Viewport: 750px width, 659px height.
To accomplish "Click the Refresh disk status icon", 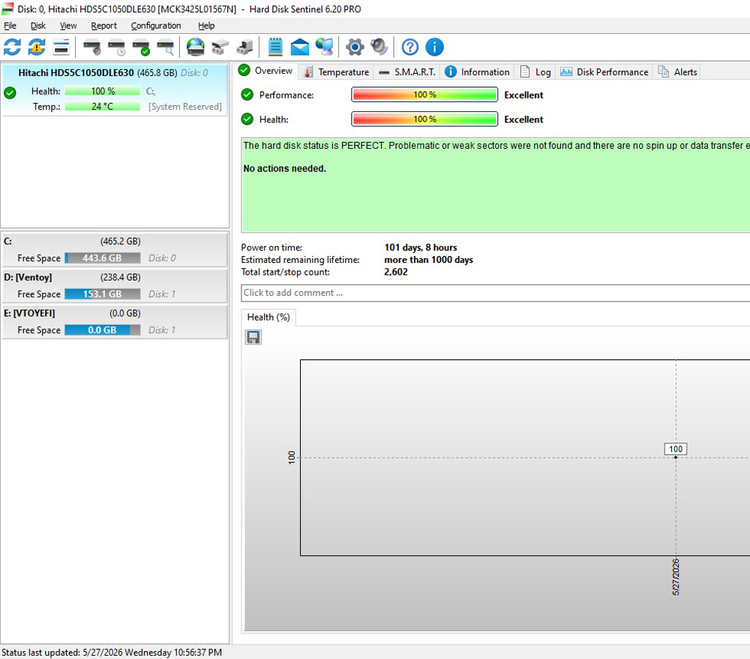I will pos(12,47).
